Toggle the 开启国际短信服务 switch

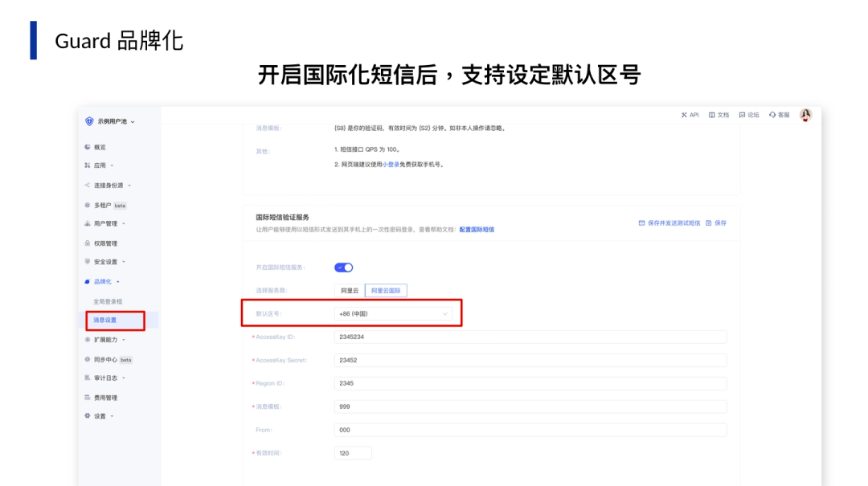point(344,268)
